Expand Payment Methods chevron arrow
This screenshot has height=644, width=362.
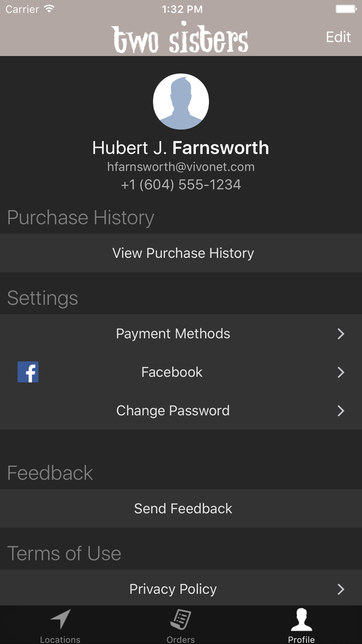[341, 334]
